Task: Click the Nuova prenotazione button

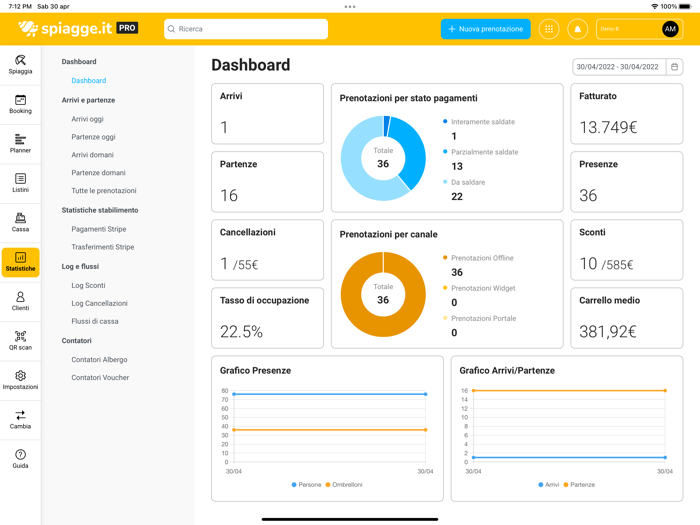Action: (485, 29)
